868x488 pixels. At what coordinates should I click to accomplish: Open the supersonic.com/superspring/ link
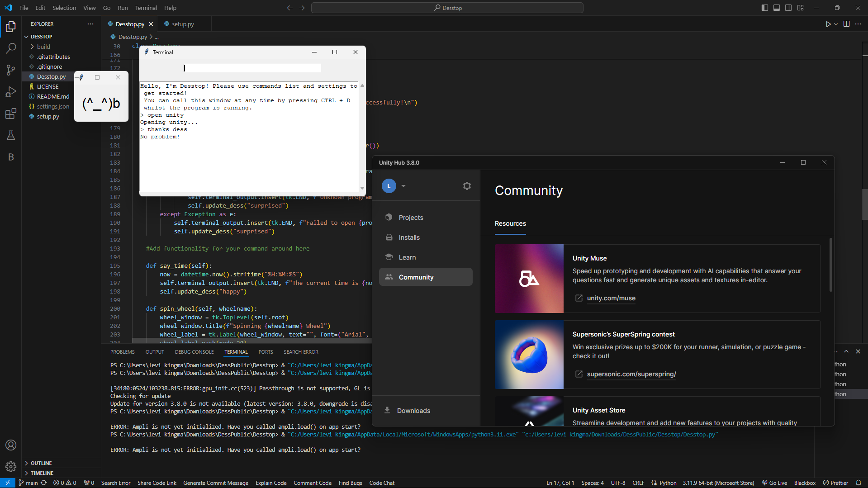[x=631, y=374]
